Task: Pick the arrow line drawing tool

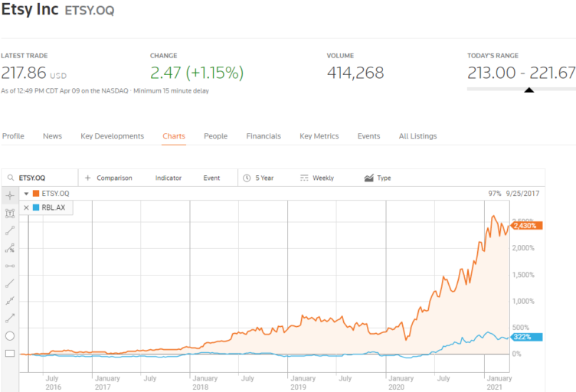Action: point(10,318)
